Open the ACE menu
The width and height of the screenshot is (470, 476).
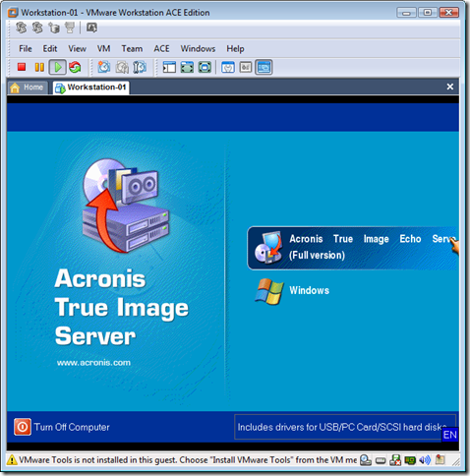(161, 48)
